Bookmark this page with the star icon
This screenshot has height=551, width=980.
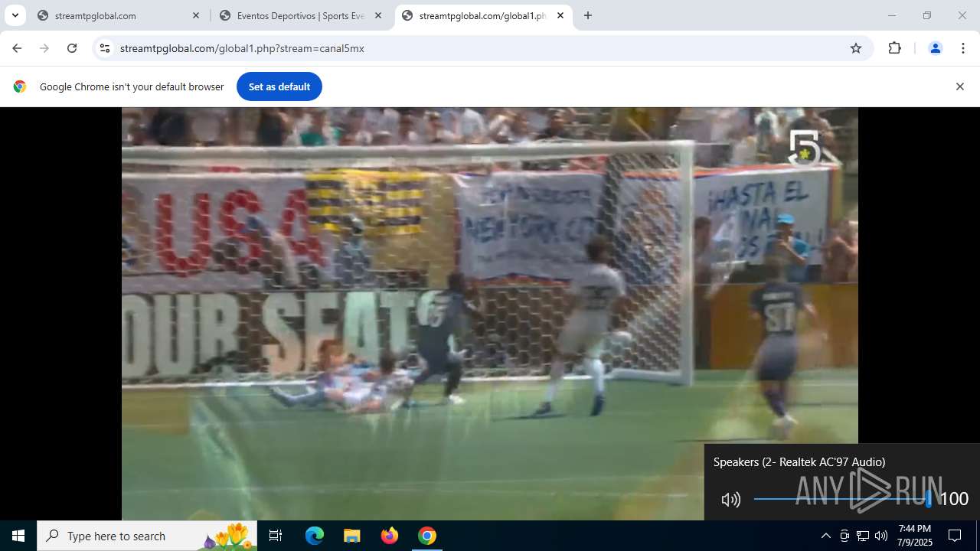point(856,48)
